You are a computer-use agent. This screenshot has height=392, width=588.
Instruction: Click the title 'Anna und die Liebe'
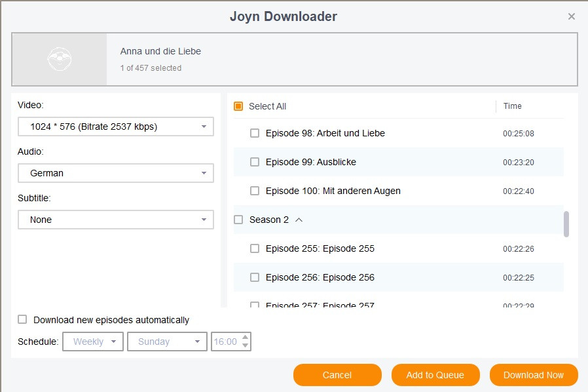click(x=160, y=51)
